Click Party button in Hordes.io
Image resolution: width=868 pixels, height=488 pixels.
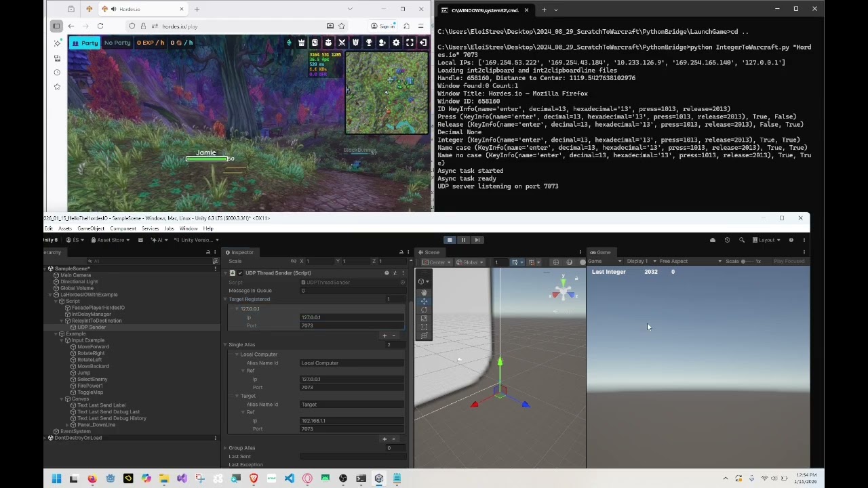pos(85,43)
